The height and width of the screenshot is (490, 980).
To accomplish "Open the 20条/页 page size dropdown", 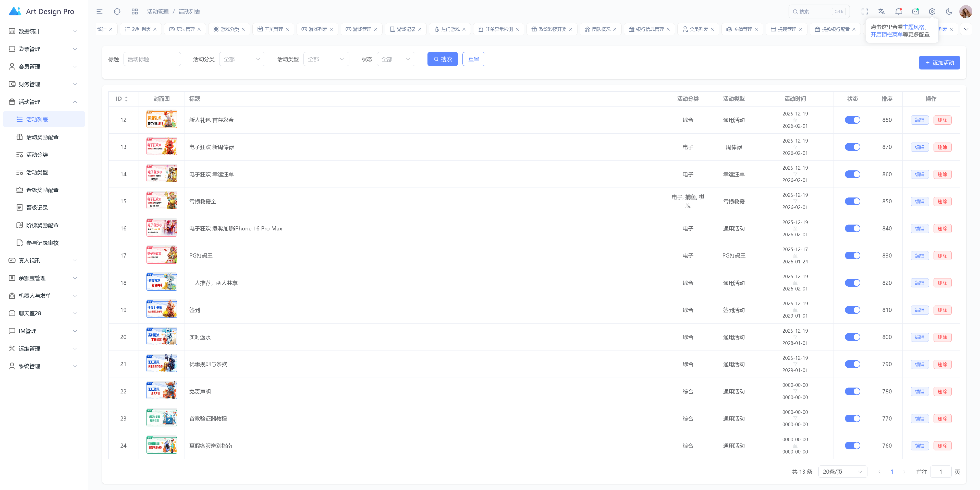I will [x=842, y=472].
